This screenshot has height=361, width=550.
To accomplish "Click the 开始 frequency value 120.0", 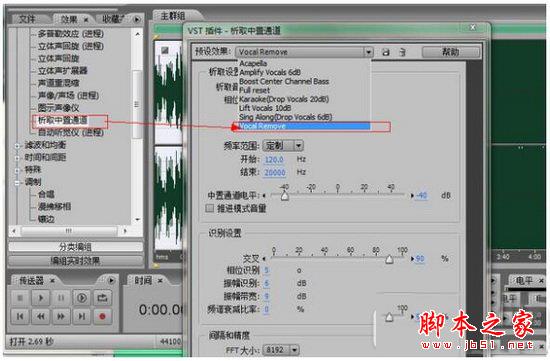I will [274, 160].
